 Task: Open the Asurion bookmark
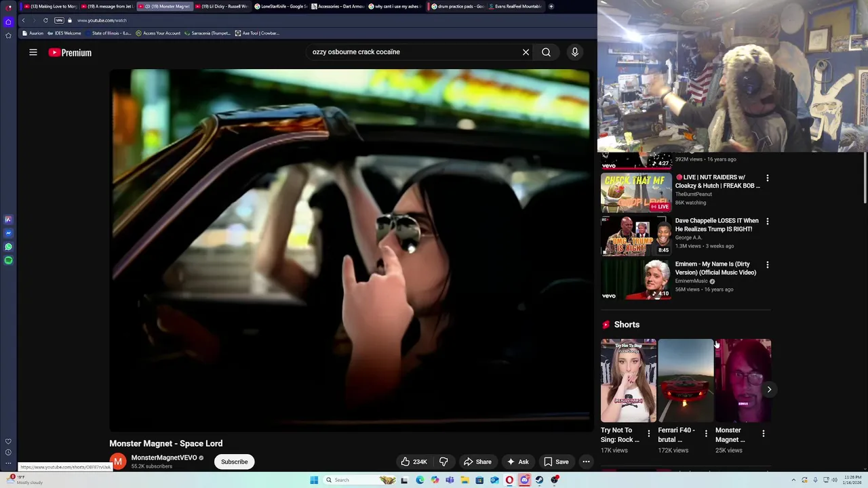33,33
